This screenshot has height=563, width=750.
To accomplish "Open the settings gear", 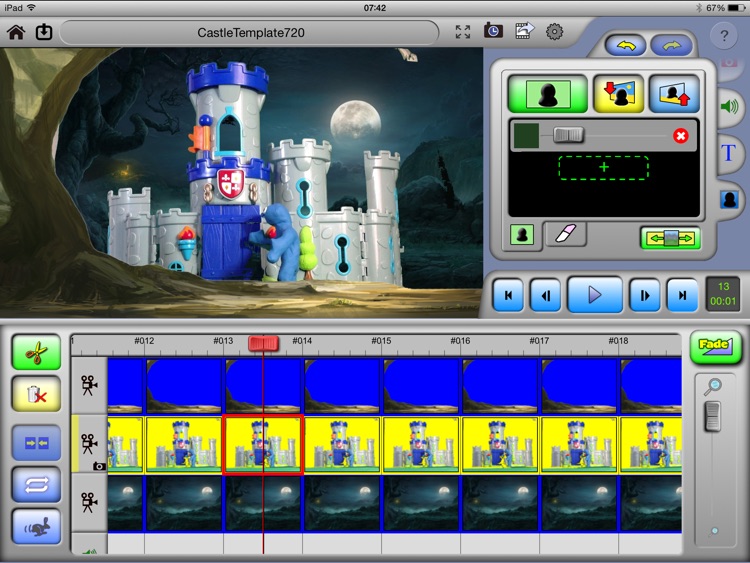I will 554,31.
